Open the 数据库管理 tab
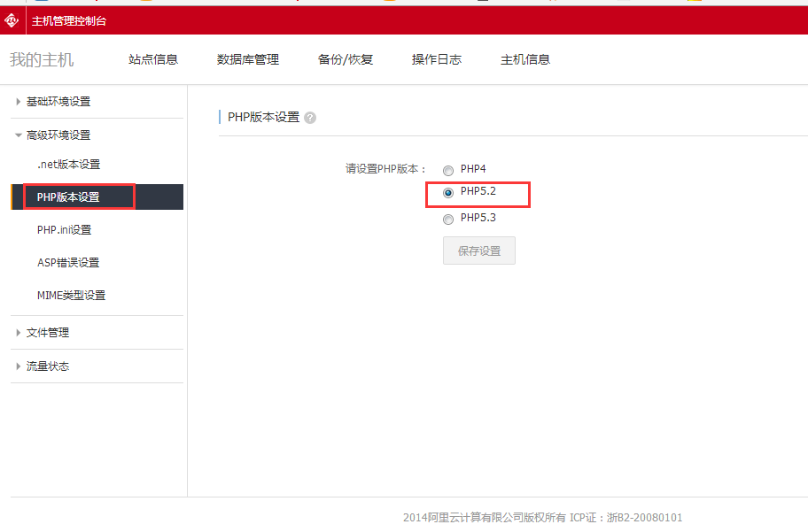808x532 pixels. [x=248, y=59]
